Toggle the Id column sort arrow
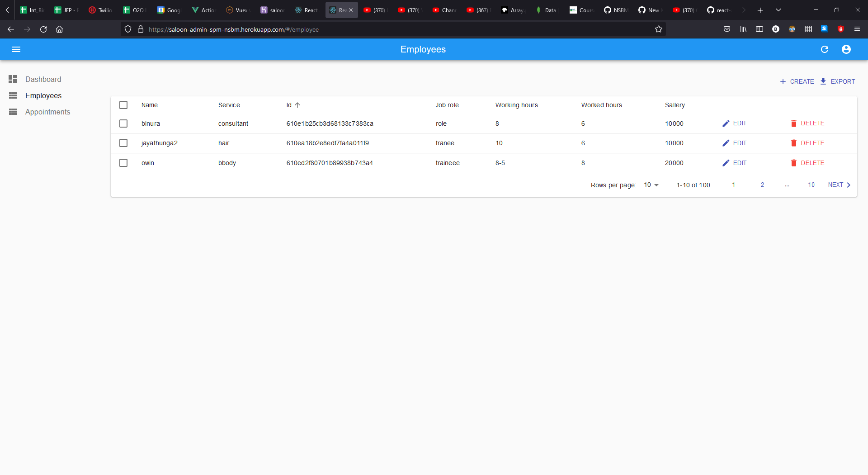The width and height of the screenshot is (868, 475). pyautogui.click(x=297, y=104)
